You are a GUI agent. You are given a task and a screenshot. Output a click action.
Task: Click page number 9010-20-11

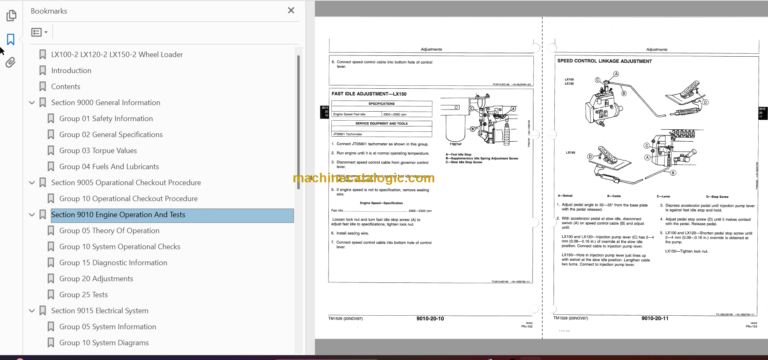655,319
